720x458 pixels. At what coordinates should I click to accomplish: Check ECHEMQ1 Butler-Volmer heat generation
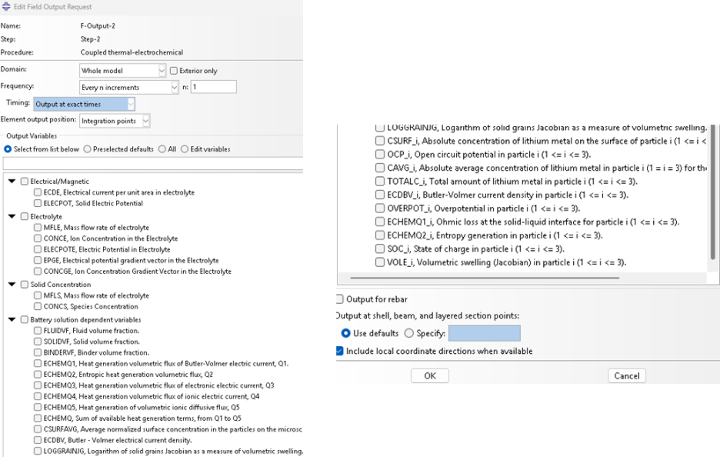point(38,363)
